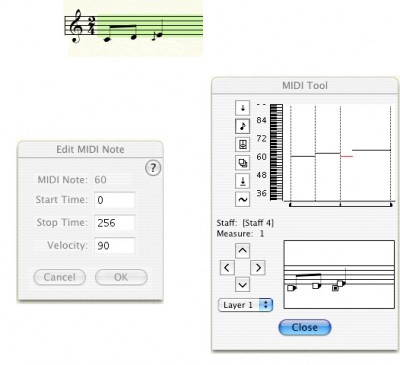Confirm the Edit MIDI Note dialog with OK
The height and width of the screenshot is (365, 400).
(x=121, y=277)
